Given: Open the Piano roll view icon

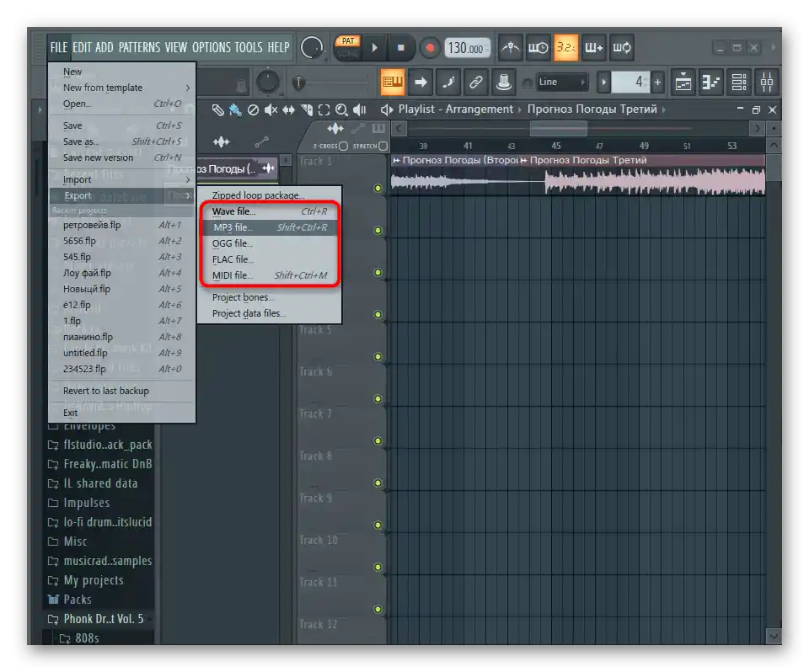Looking at the screenshot, I should click(711, 82).
